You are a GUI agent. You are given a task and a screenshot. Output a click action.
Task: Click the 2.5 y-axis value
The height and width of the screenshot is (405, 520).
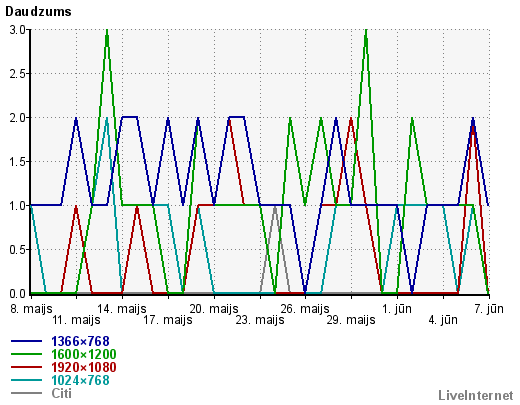pyautogui.click(x=17, y=74)
